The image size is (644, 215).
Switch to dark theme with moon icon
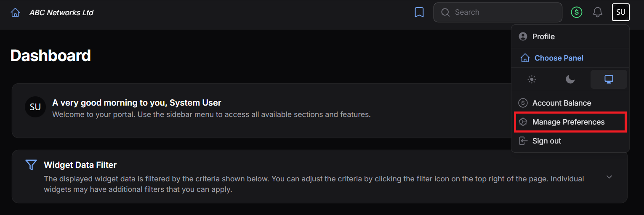pos(570,79)
